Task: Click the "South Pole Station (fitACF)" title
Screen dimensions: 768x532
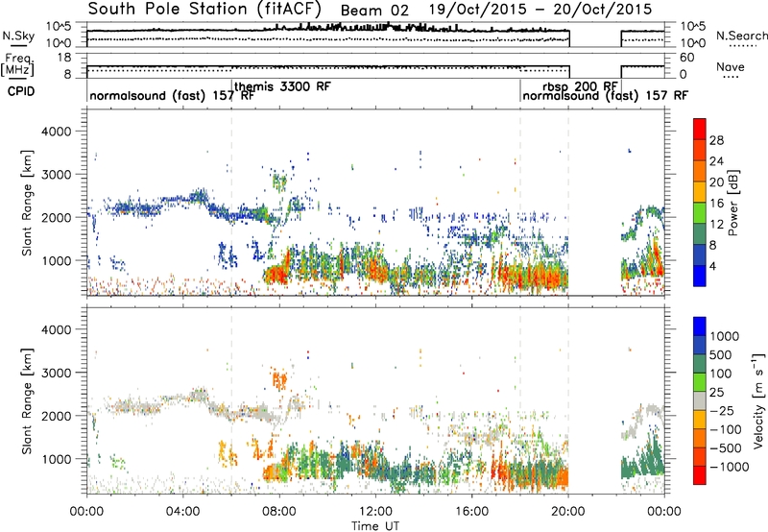Action: coord(204,9)
